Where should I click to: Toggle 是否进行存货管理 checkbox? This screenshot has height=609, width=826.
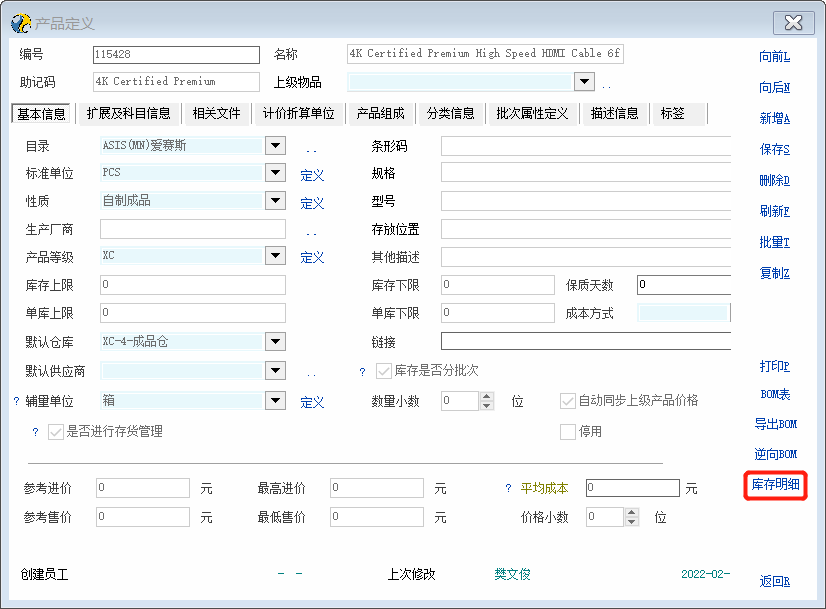click(54, 432)
